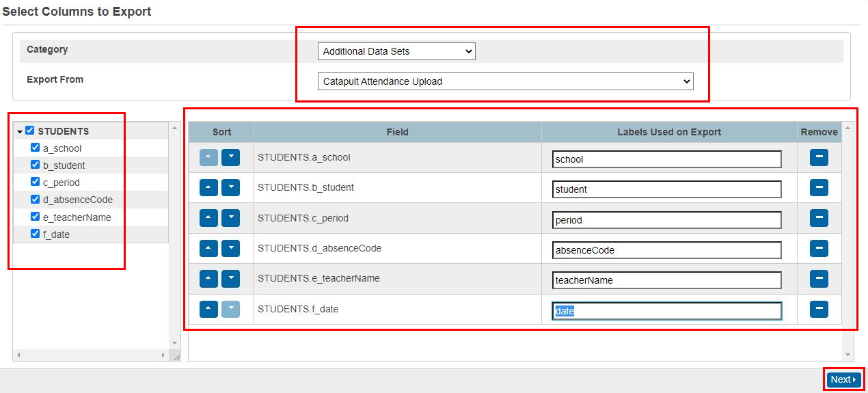Remove the STUDENTS.c_period field
868x393 pixels.
tap(819, 219)
